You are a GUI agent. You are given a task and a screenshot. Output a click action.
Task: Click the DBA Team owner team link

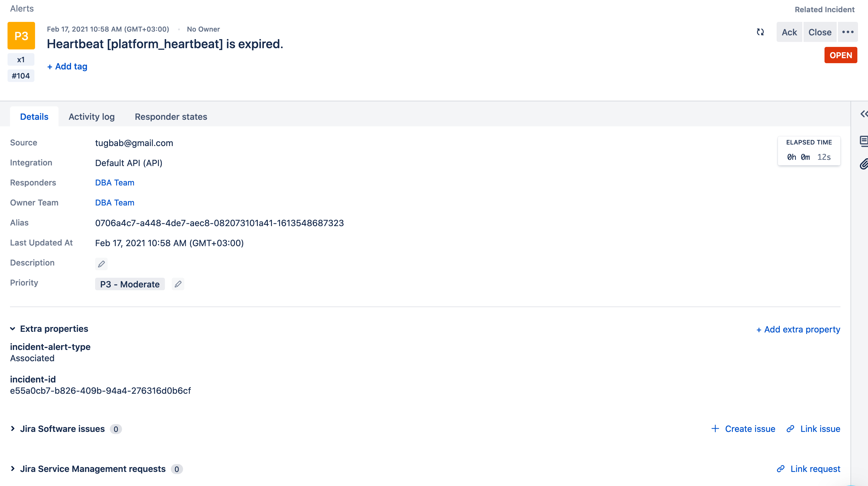pyautogui.click(x=115, y=203)
